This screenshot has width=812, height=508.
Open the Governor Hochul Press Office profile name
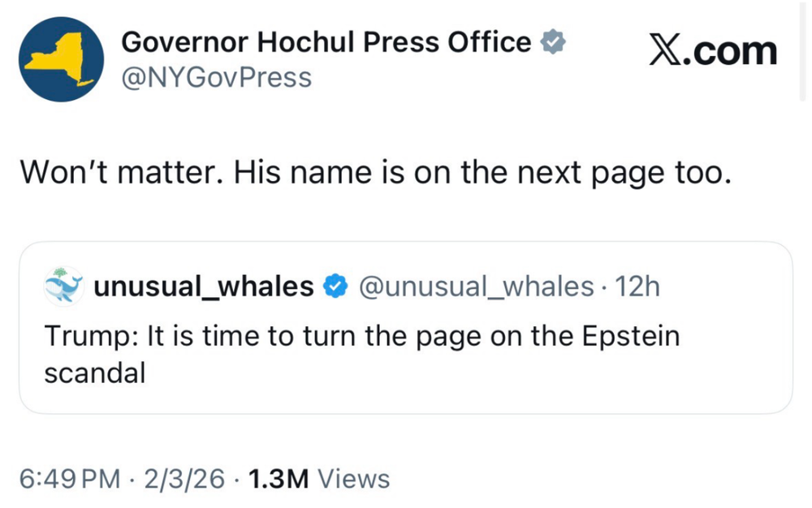(326, 42)
